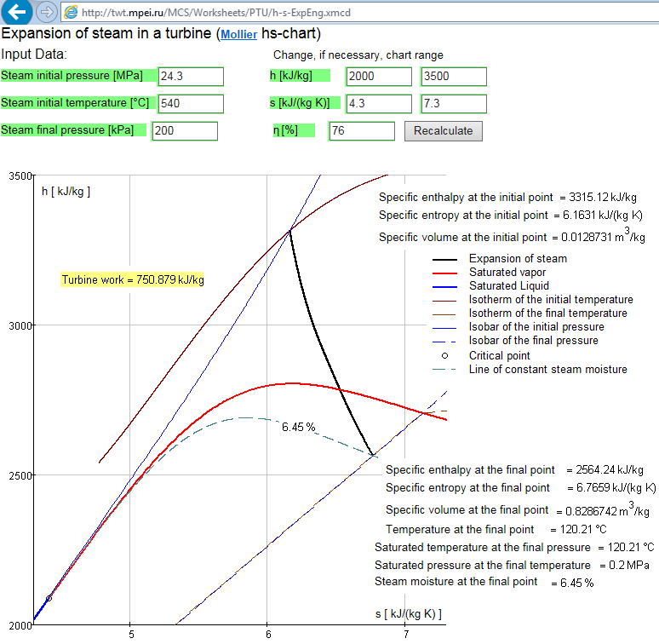Click the 'h [ kJ/kg ]' axis title on chart

pos(66,192)
